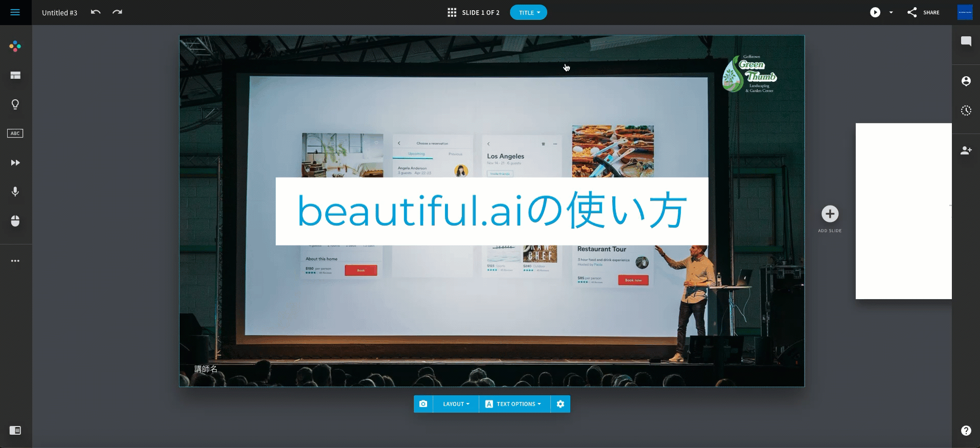Open the profile person icon on right
The height and width of the screenshot is (448, 980).
(966, 81)
